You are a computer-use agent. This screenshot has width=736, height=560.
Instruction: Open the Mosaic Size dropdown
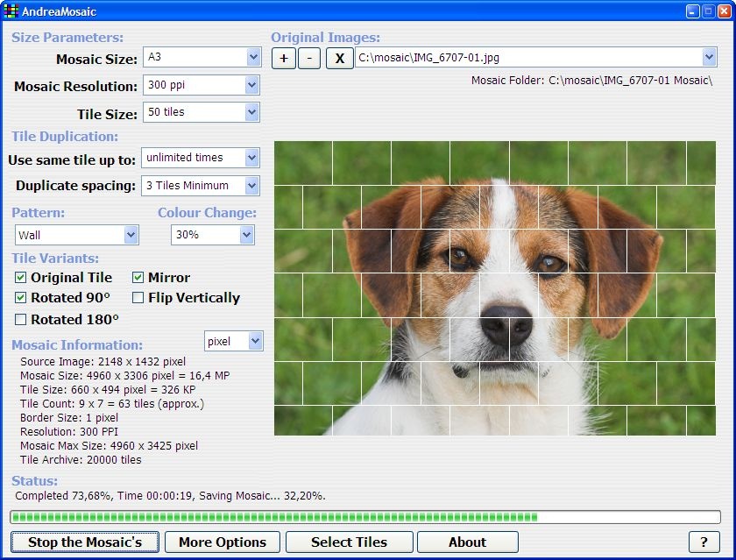[253, 58]
